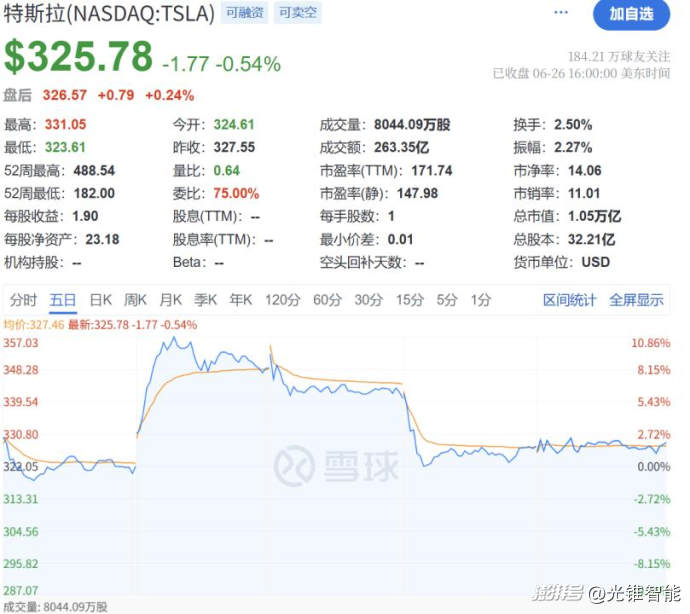Click the 可融资 tag

coord(244,12)
